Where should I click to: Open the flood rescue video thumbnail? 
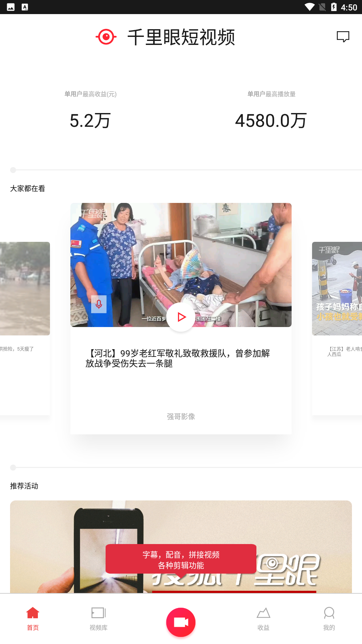25,288
